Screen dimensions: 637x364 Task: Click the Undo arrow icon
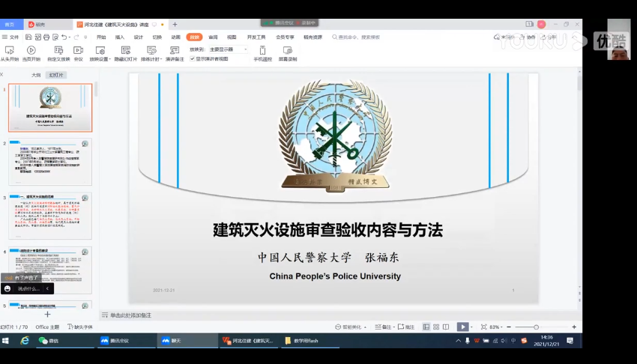[x=64, y=37]
